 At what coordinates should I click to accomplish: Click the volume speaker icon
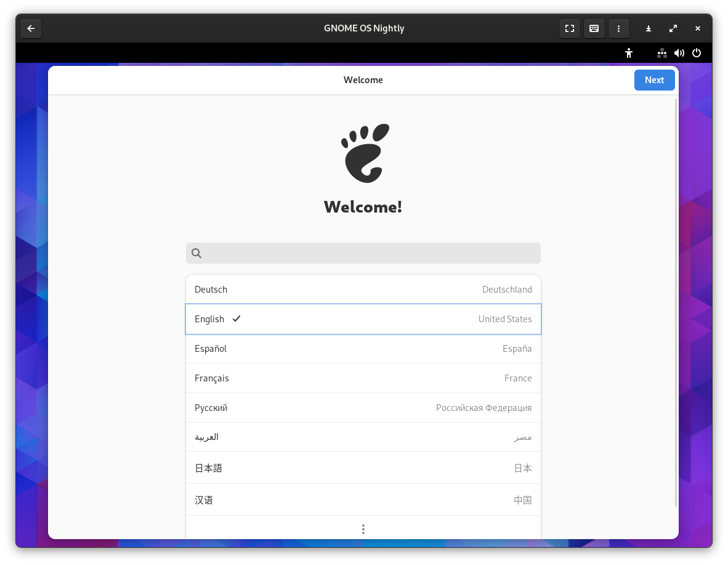point(679,53)
